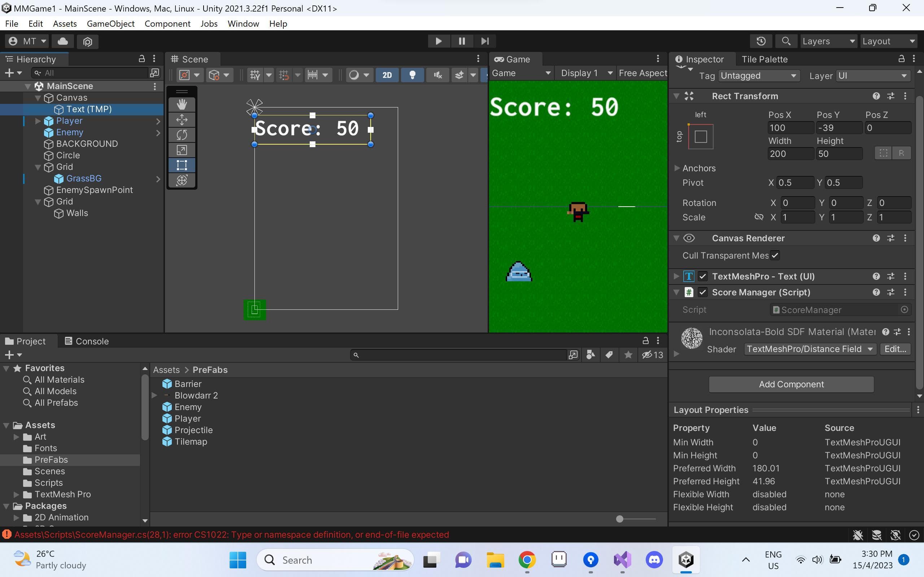Viewport: 924px width, 577px height.
Task: Expand the Anchors section in Rect Transform
Action: [x=677, y=168]
